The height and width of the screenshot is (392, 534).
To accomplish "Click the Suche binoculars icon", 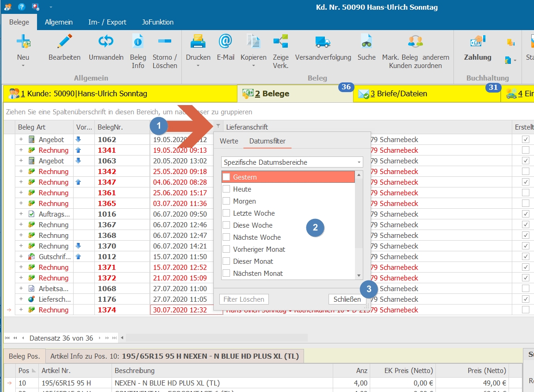I will point(366,41).
